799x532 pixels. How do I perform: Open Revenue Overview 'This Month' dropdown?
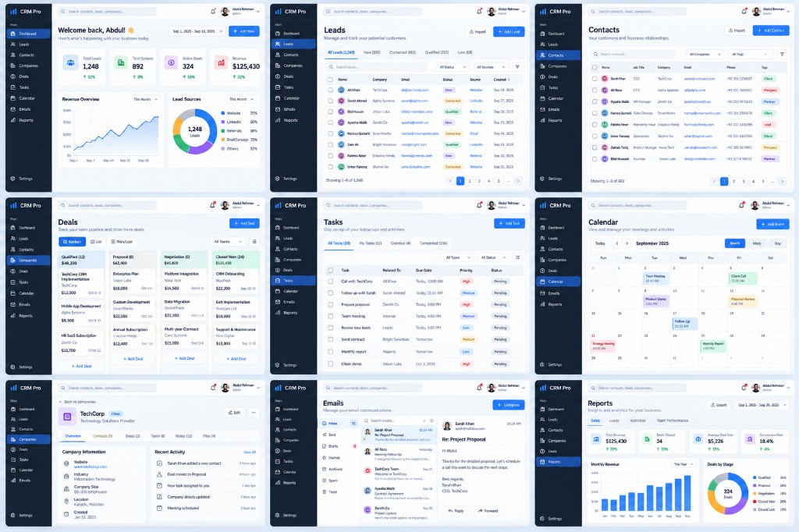coord(145,99)
